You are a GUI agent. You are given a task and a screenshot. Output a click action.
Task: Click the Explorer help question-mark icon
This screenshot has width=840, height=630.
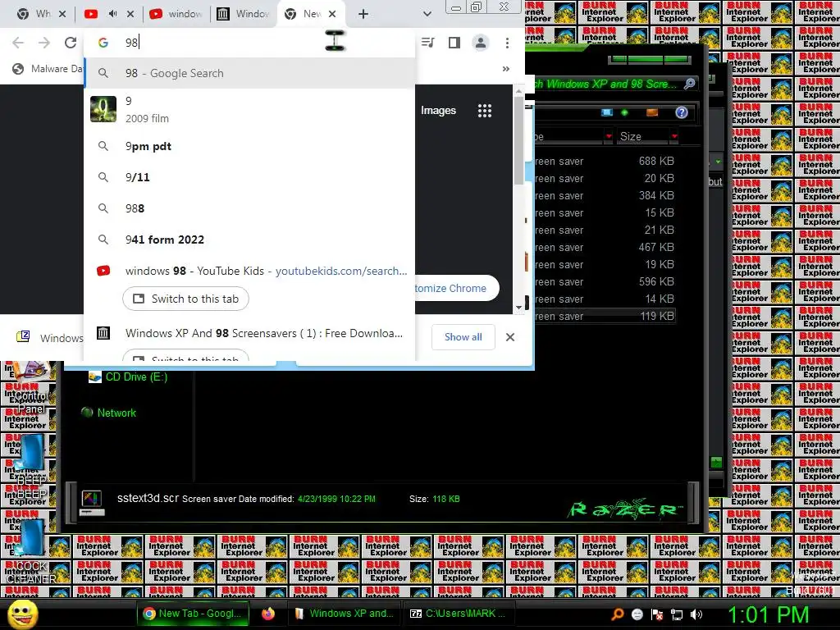tap(682, 112)
